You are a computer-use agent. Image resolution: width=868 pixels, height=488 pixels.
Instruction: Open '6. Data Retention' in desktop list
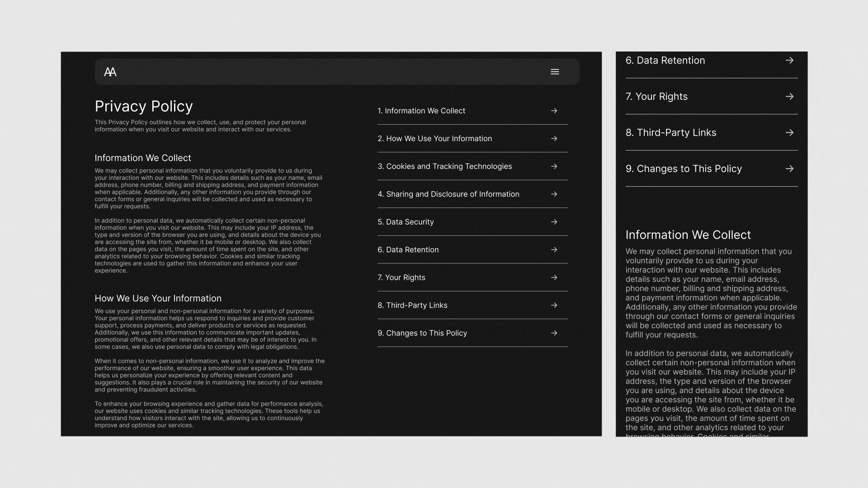408,250
